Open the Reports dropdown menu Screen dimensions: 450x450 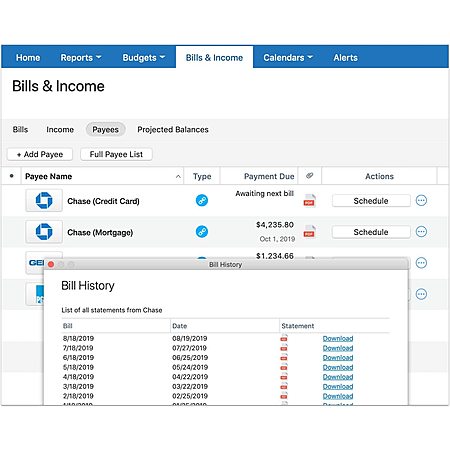coord(81,58)
